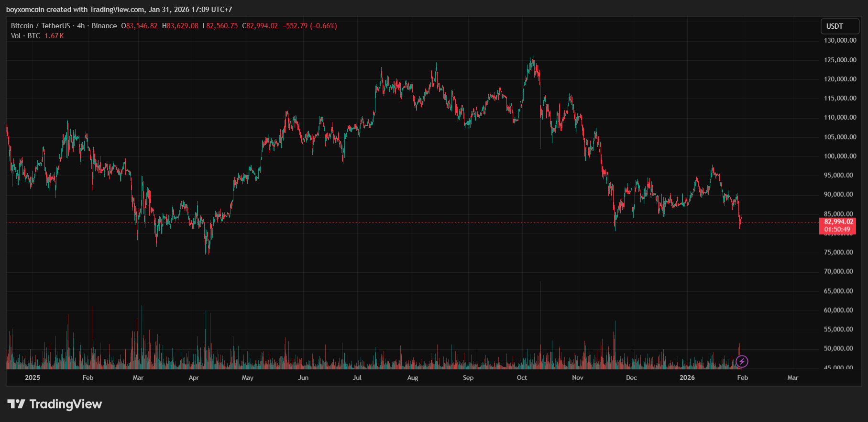Click the Jun label on time axis
Screen dimensions: 868x422
[303, 378]
